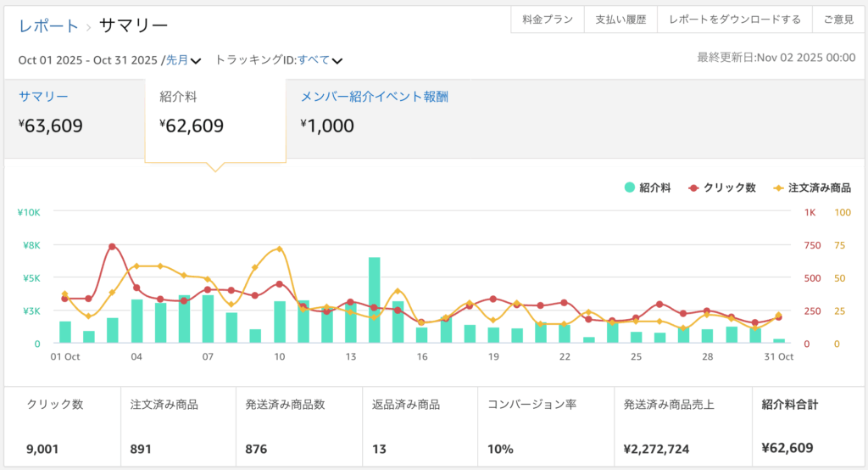Click the tallest green bar on Oct 14

coord(374,299)
